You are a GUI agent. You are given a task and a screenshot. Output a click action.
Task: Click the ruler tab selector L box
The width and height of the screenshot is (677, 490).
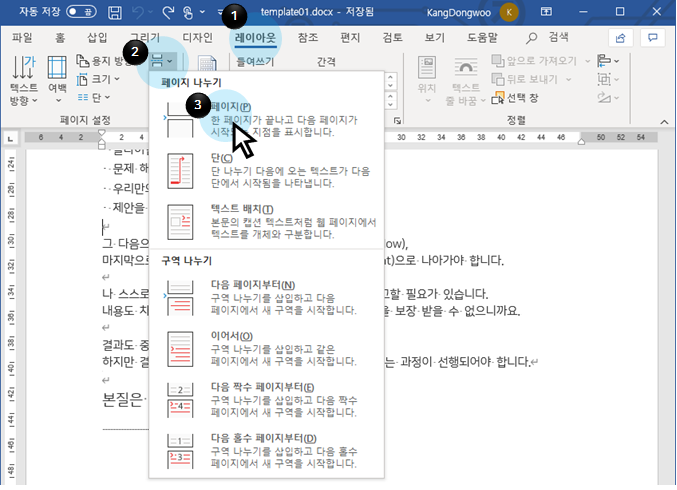tap(10, 139)
